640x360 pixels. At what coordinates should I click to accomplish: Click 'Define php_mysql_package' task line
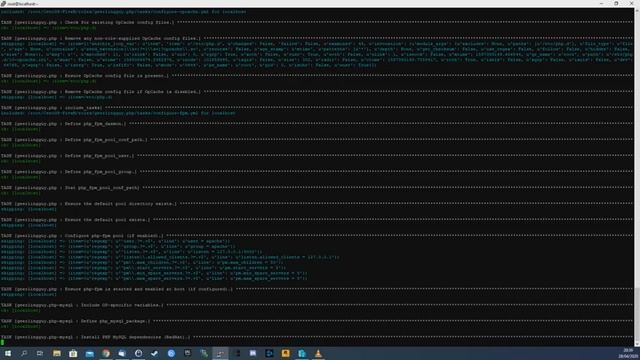[75, 321]
